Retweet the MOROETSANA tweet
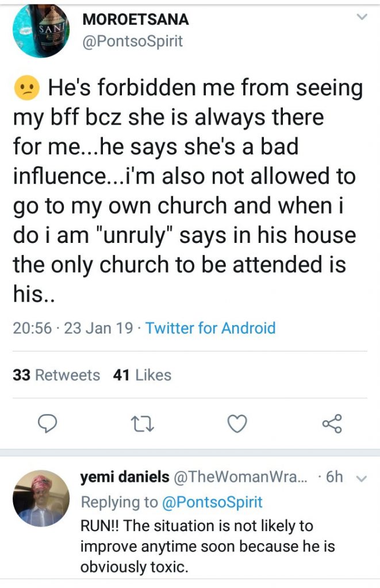Viewport: 380px width, 588px height. tap(140, 423)
